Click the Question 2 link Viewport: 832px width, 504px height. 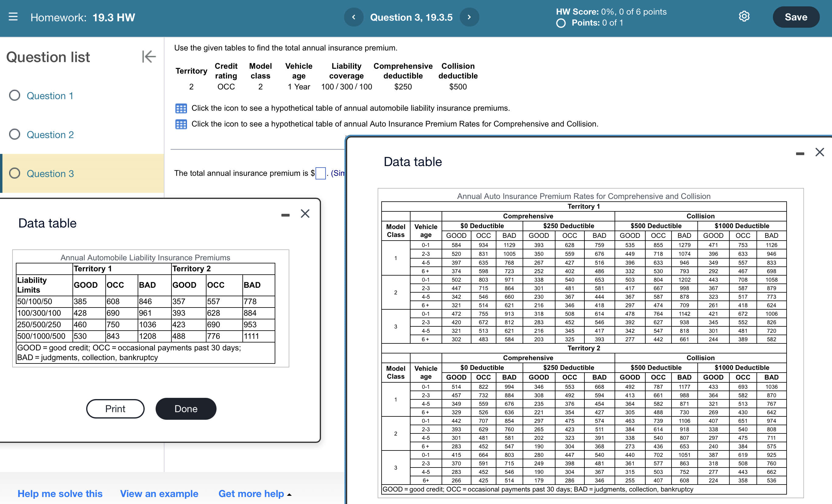tap(50, 135)
